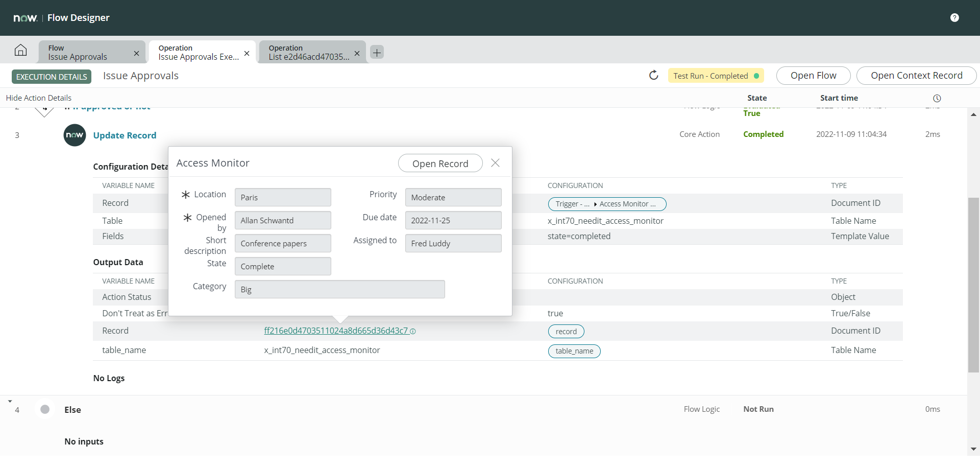This screenshot has height=467, width=980.
Task: Click the now logo beside Flow Designer
Action: (x=26, y=17)
